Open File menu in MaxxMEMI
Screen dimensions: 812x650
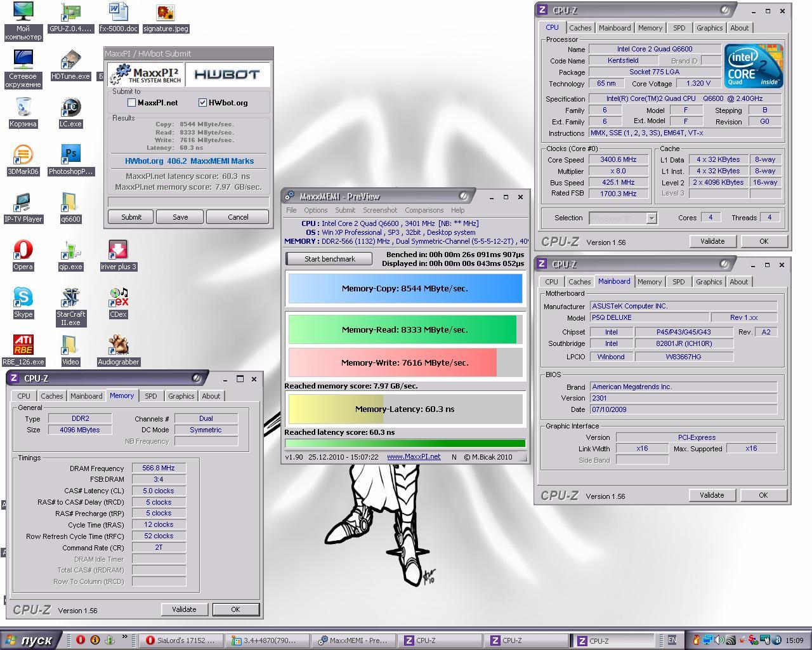point(291,210)
